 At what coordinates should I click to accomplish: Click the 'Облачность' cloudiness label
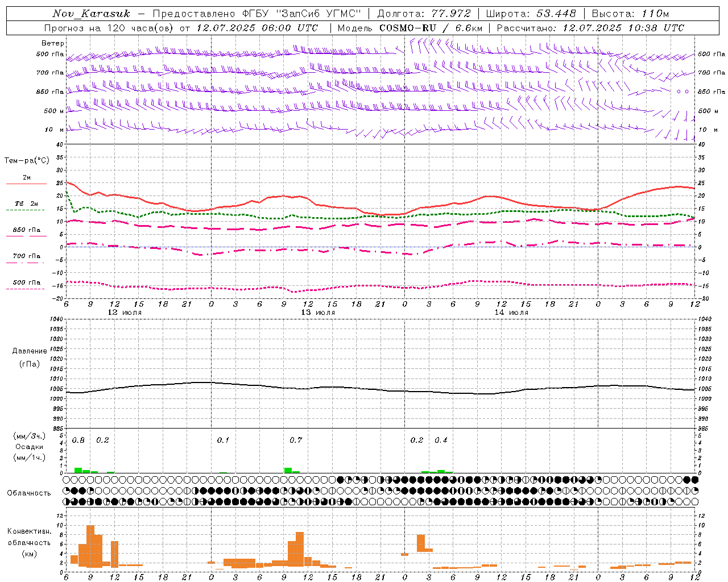point(29,493)
